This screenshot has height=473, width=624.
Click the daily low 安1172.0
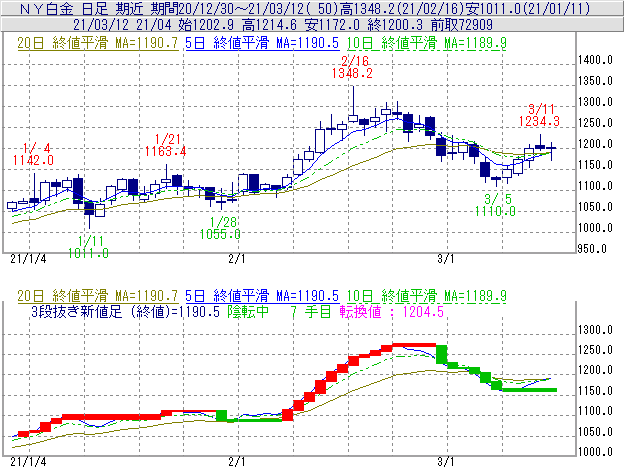tap(332, 25)
